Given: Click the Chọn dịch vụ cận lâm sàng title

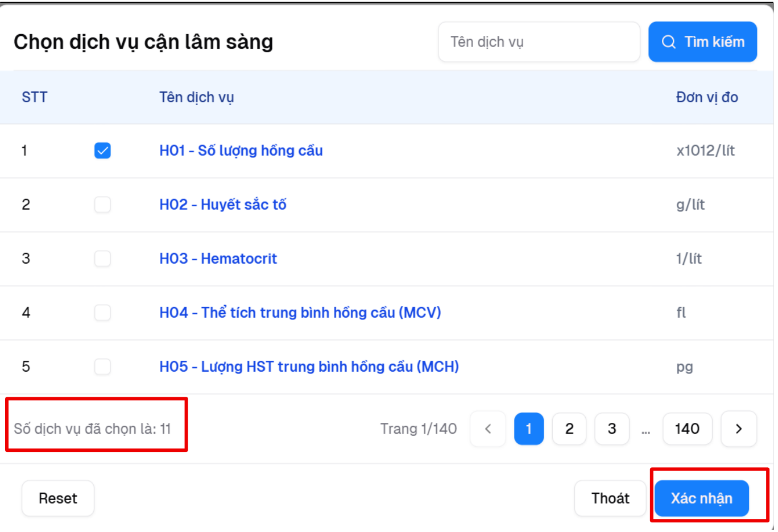Looking at the screenshot, I should tap(143, 42).
